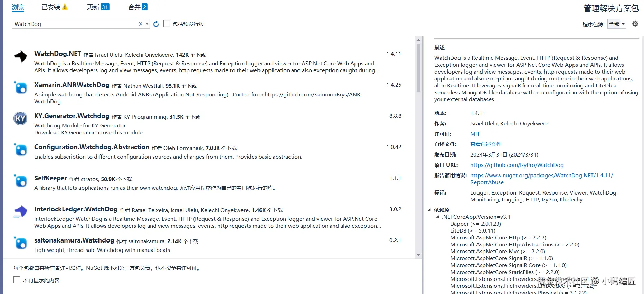Image resolution: width=644 pixels, height=294 pixels.
Task: Click the 管理解决方案包 heading
Action: 611,8
